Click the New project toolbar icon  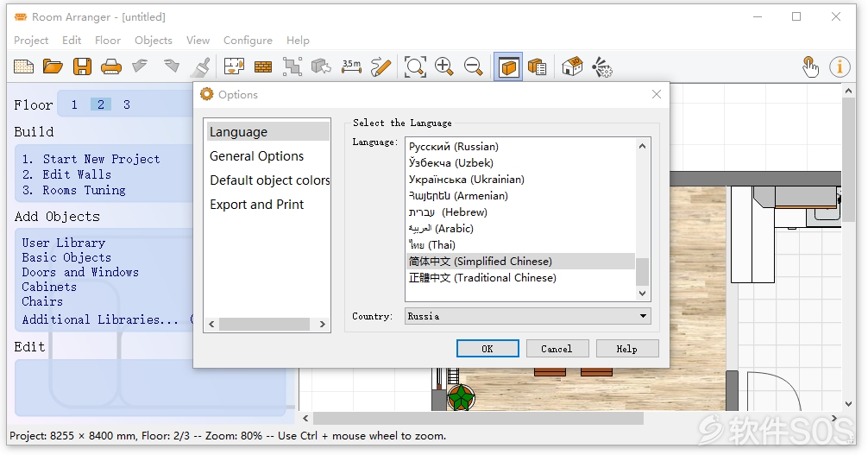click(x=23, y=67)
